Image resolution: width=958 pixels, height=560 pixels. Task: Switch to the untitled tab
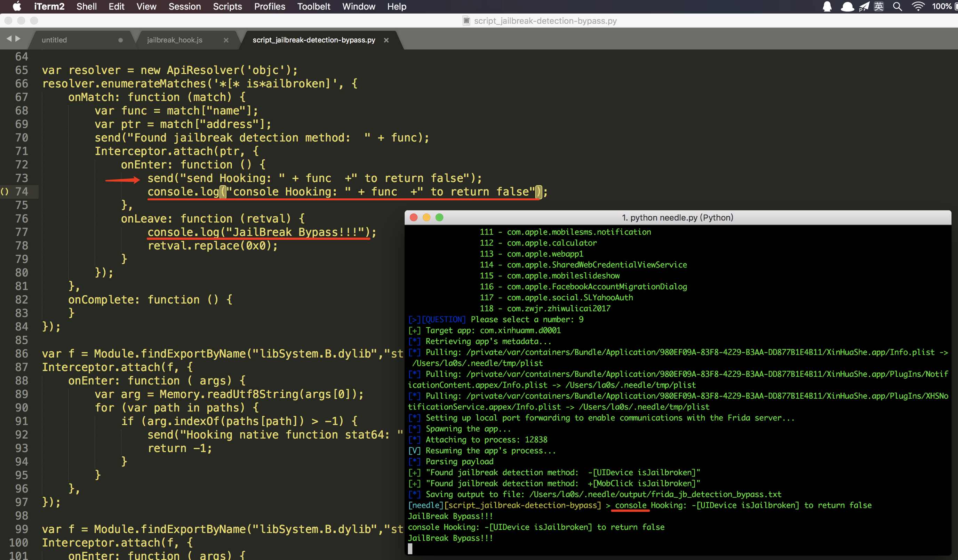tap(54, 40)
